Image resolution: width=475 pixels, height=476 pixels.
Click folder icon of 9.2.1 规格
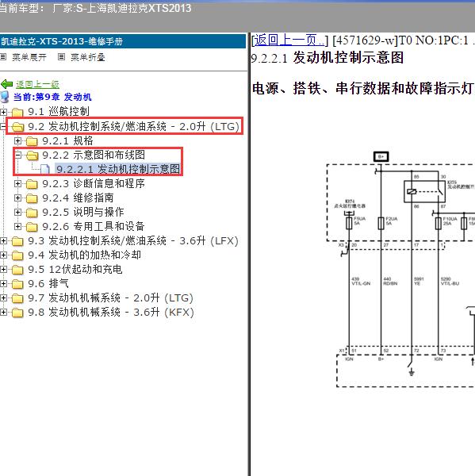[32, 141]
